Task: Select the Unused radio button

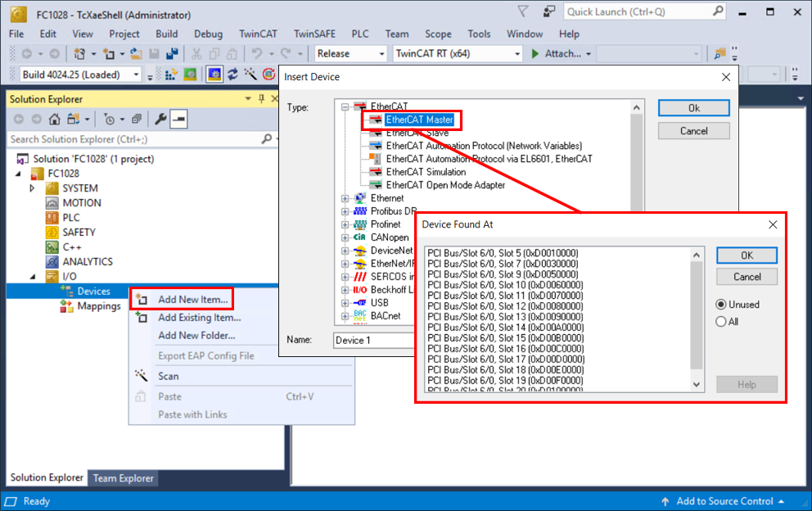Action: click(x=721, y=304)
